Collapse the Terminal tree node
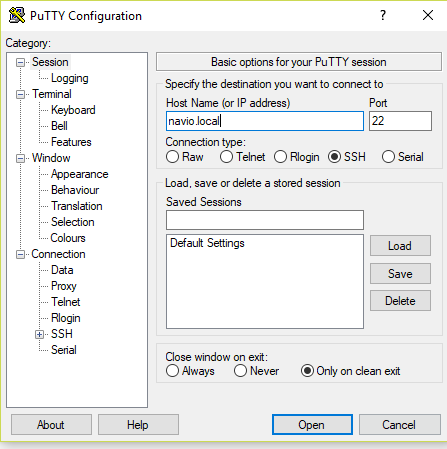Viewport: 447px width, 449px height. pos(20,94)
